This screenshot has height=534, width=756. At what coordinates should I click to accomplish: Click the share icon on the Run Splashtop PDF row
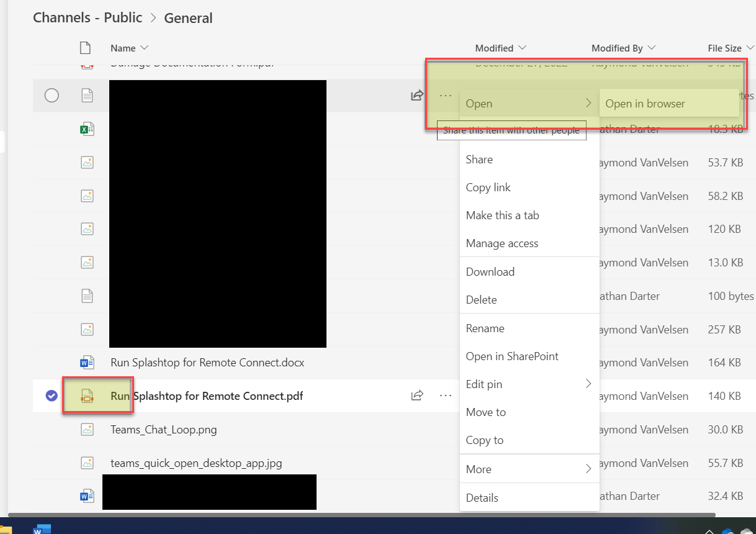point(417,395)
